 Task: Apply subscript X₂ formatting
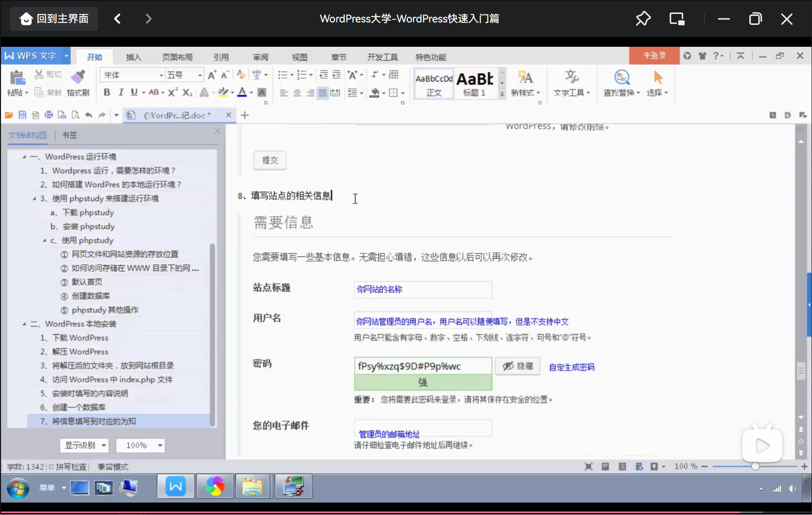187,92
